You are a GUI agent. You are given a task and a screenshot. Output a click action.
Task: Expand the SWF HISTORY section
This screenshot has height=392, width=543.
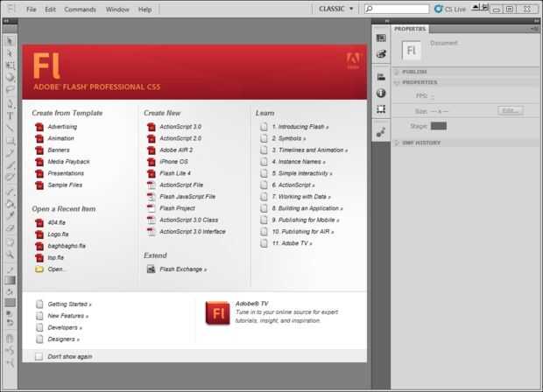397,143
